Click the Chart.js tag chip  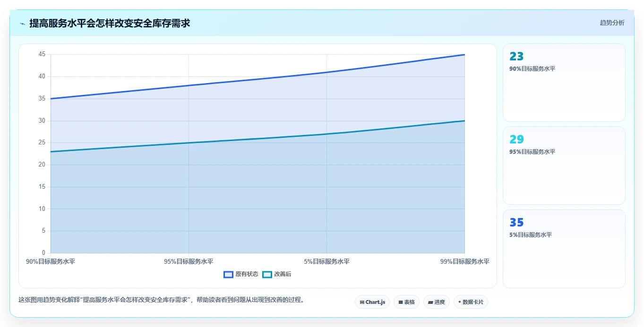[372, 302]
